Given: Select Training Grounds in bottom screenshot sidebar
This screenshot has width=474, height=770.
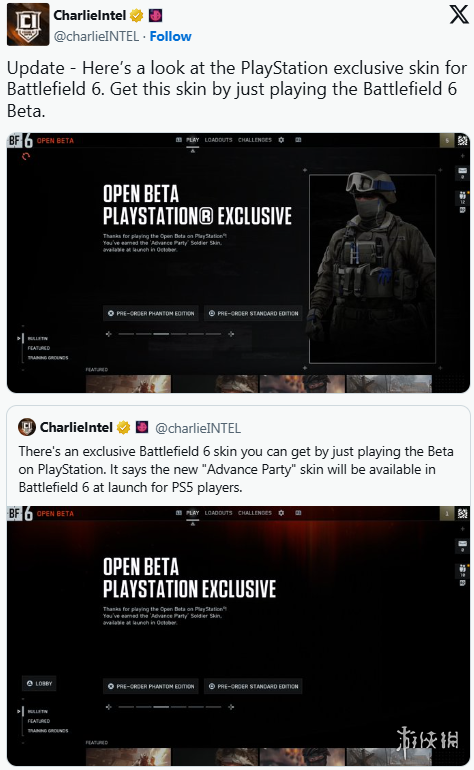Looking at the screenshot, I should (x=48, y=731).
